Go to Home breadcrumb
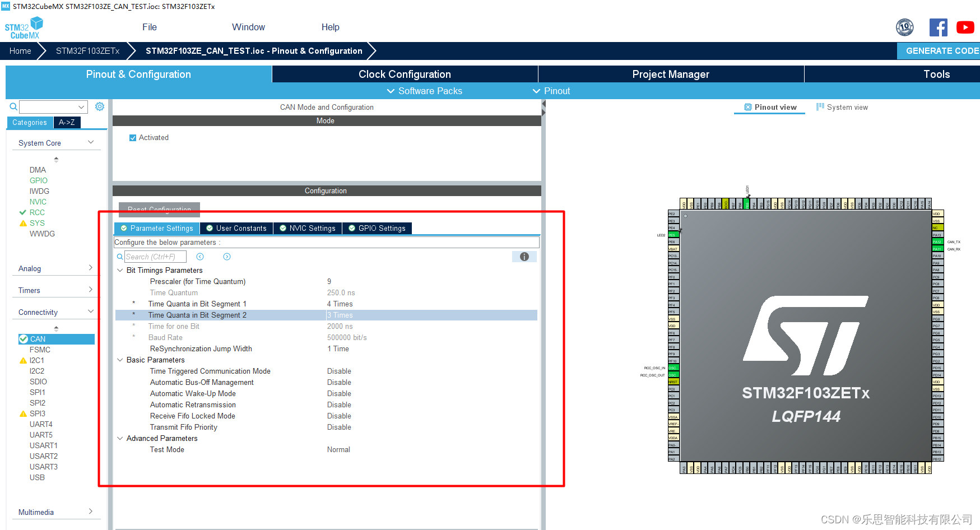This screenshot has width=980, height=530. (20, 51)
